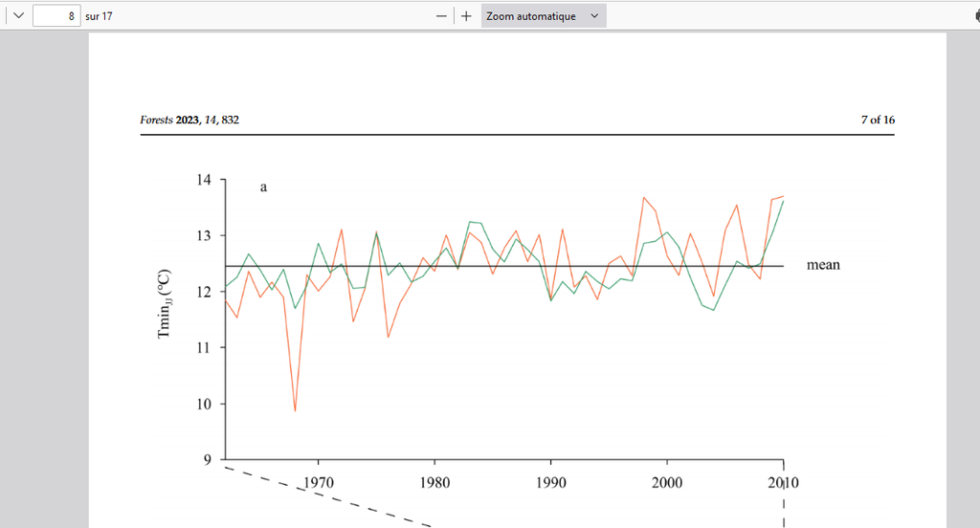Click the 2000 x-axis tick label

click(x=666, y=482)
